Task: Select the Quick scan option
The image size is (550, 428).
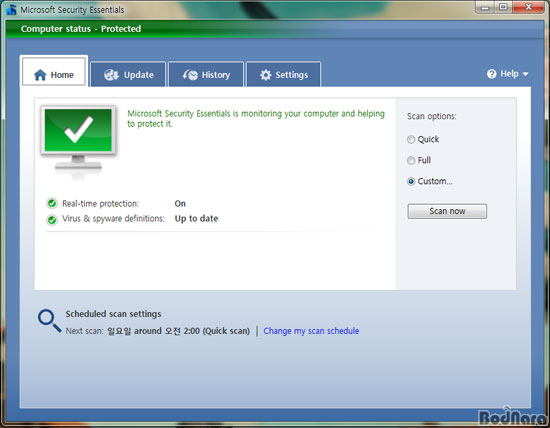Action: (x=411, y=140)
